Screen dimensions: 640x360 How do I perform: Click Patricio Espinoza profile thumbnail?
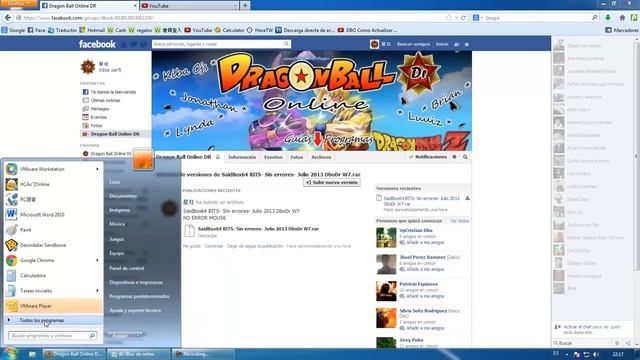[386, 291]
